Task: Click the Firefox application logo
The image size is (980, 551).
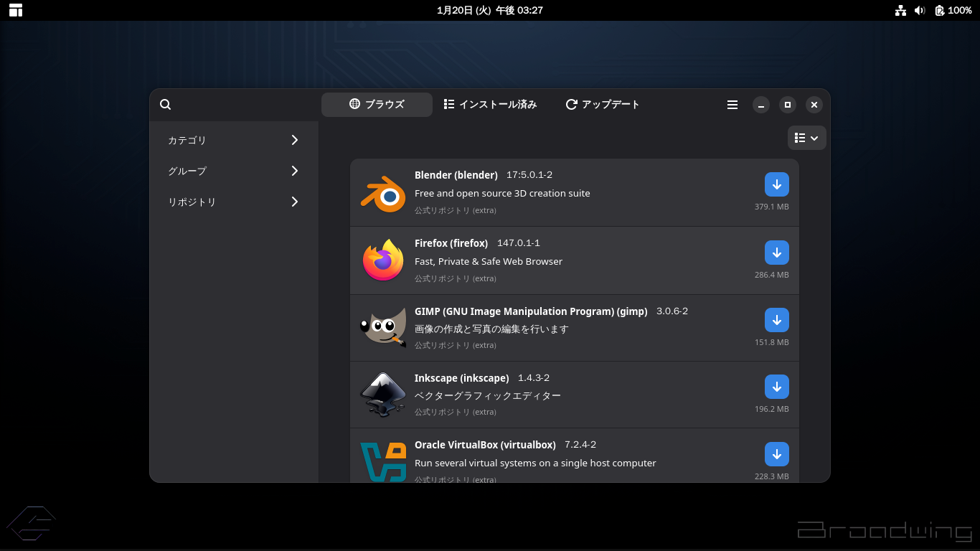Action: tap(383, 260)
